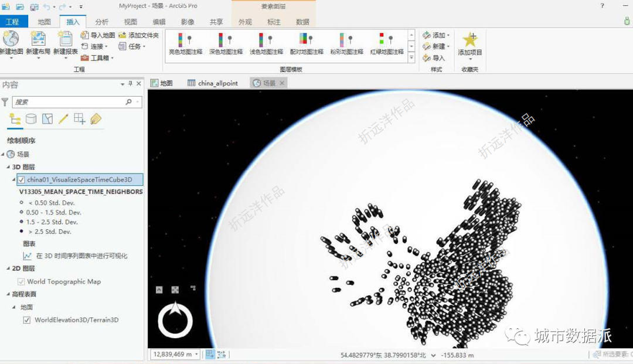
Task: Click the > 2.5 Std. Dev. legend symbol
Action: tap(22, 231)
